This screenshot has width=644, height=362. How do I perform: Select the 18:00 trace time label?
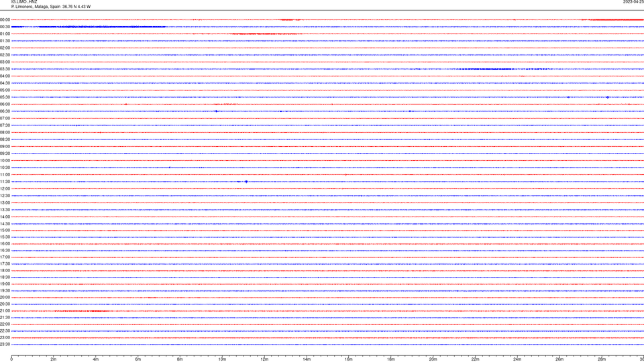pos(5,270)
